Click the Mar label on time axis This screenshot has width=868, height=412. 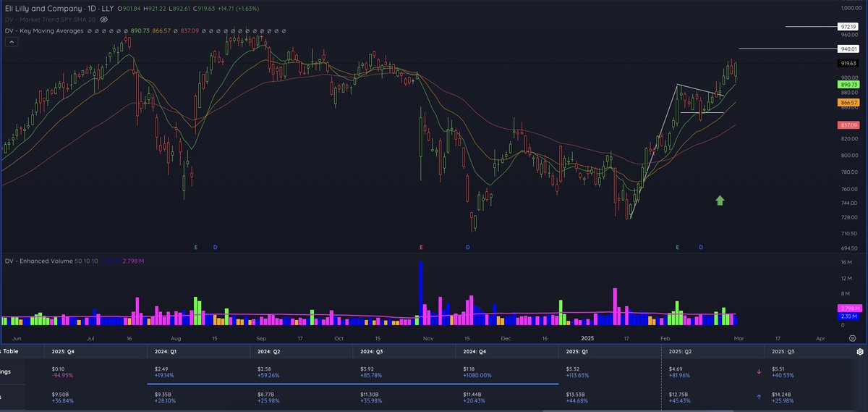[739, 338]
